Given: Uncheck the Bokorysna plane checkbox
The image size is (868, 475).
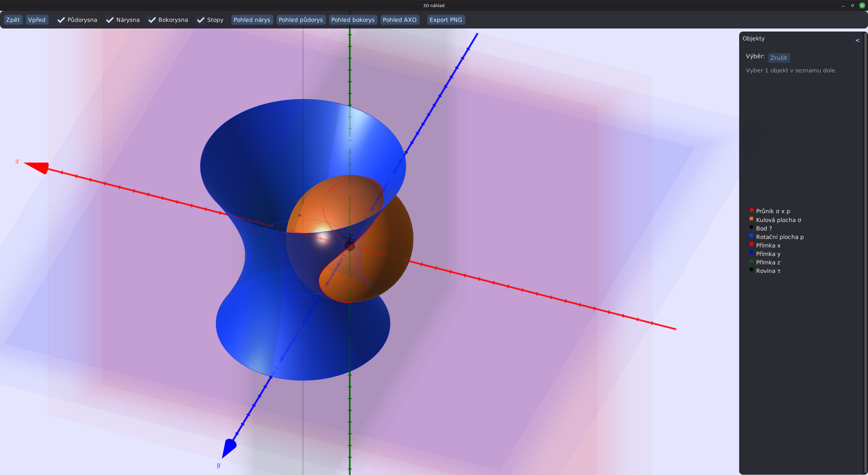Looking at the screenshot, I should click(168, 20).
